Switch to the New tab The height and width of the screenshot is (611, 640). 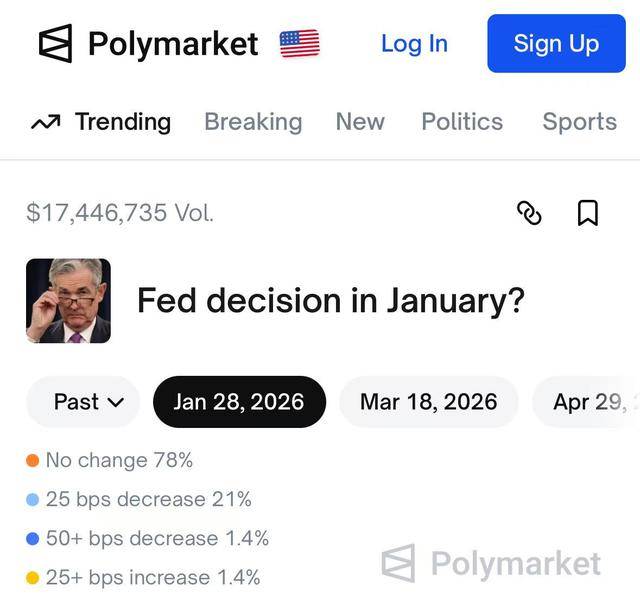point(360,122)
